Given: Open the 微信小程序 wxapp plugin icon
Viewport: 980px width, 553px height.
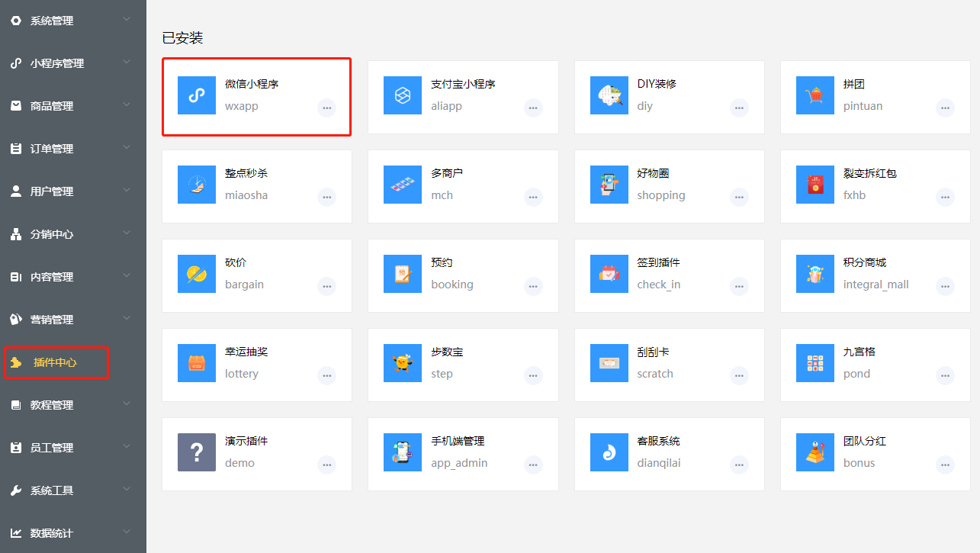Looking at the screenshot, I should 197,95.
